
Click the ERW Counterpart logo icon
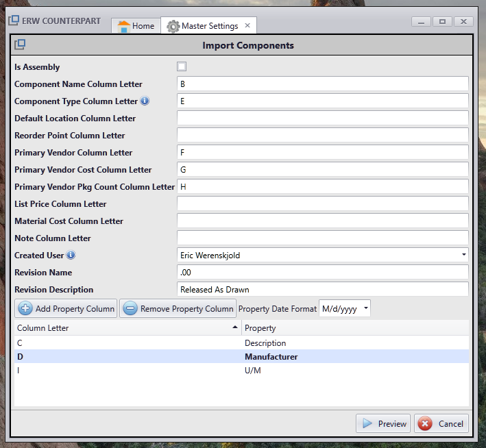click(x=14, y=20)
